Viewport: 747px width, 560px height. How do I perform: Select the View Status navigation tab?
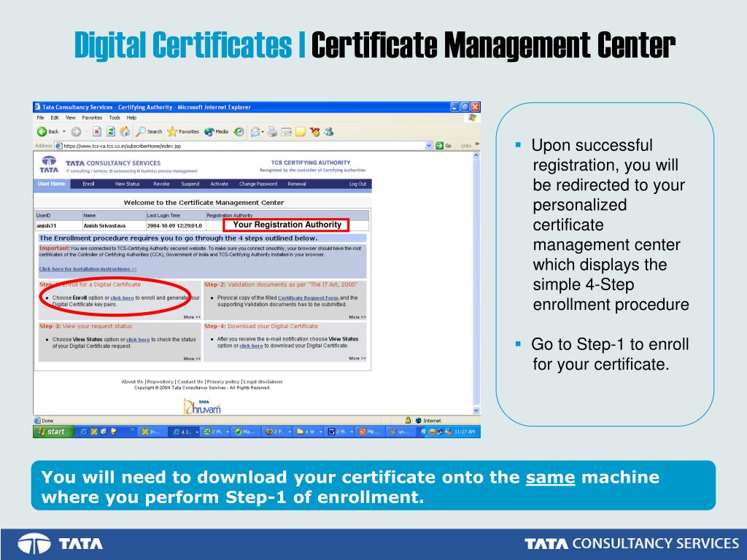(127, 184)
